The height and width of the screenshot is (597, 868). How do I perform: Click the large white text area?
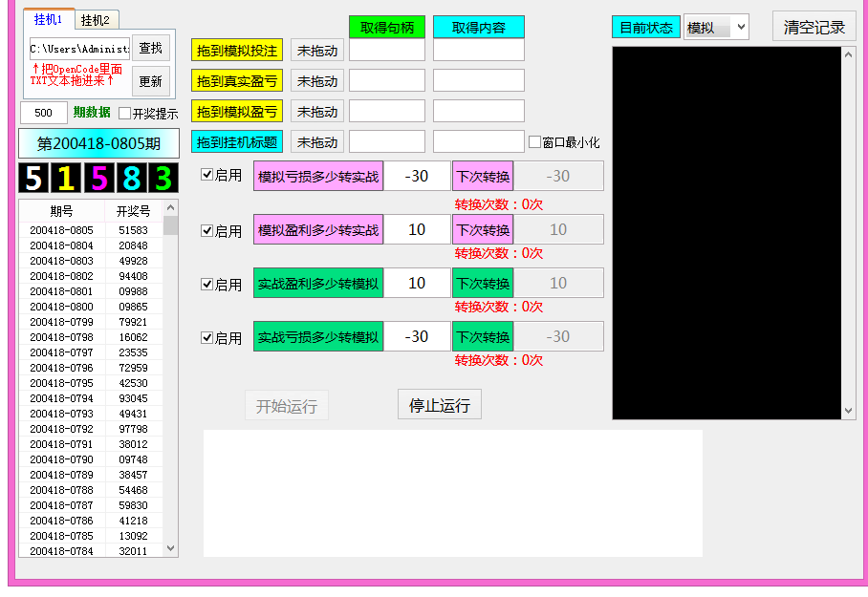pos(453,493)
